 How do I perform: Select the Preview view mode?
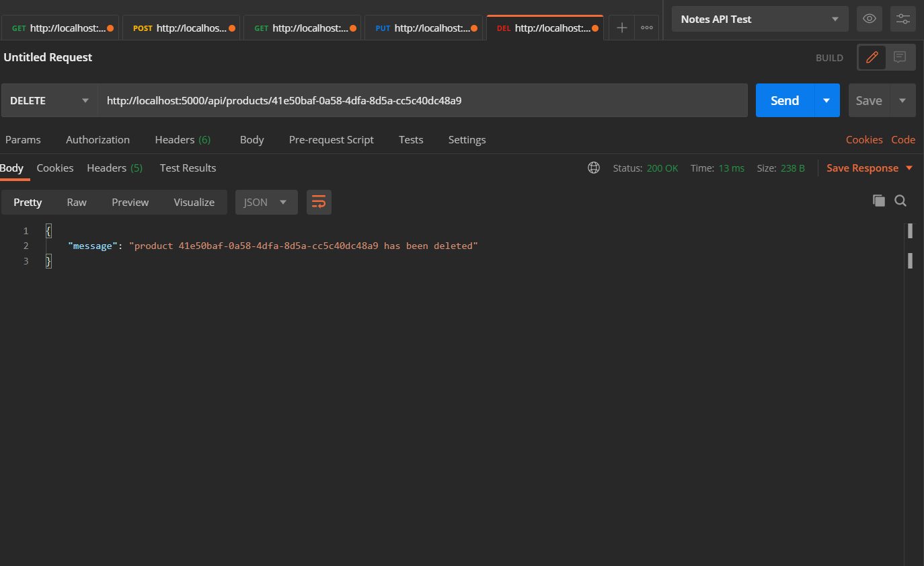point(130,202)
